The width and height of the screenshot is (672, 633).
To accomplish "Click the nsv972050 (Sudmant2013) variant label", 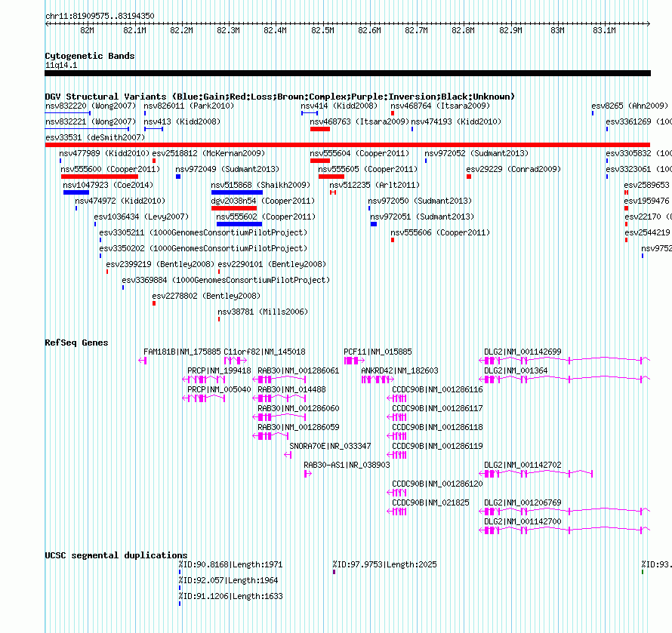I will click(420, 201).
